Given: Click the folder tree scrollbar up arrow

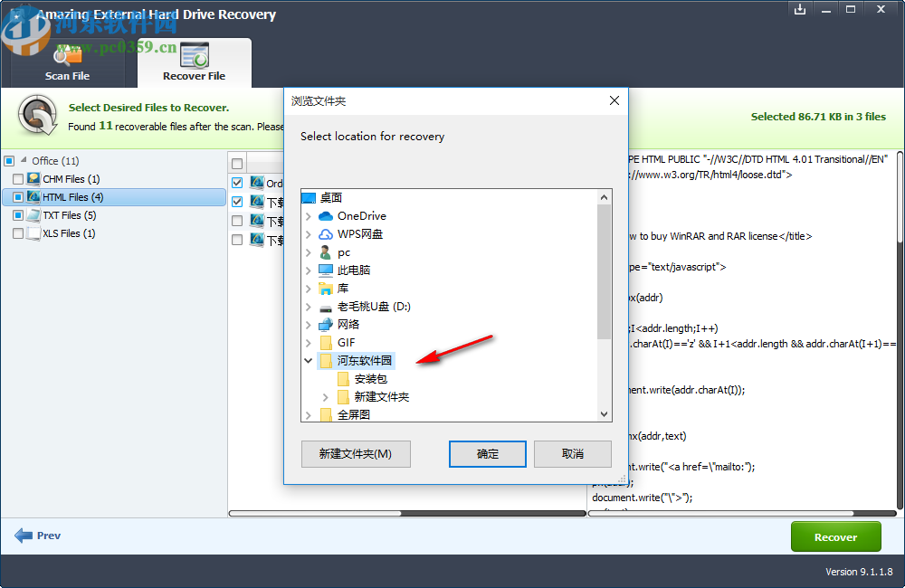Looking at the screenshot, I should [605, 197].
